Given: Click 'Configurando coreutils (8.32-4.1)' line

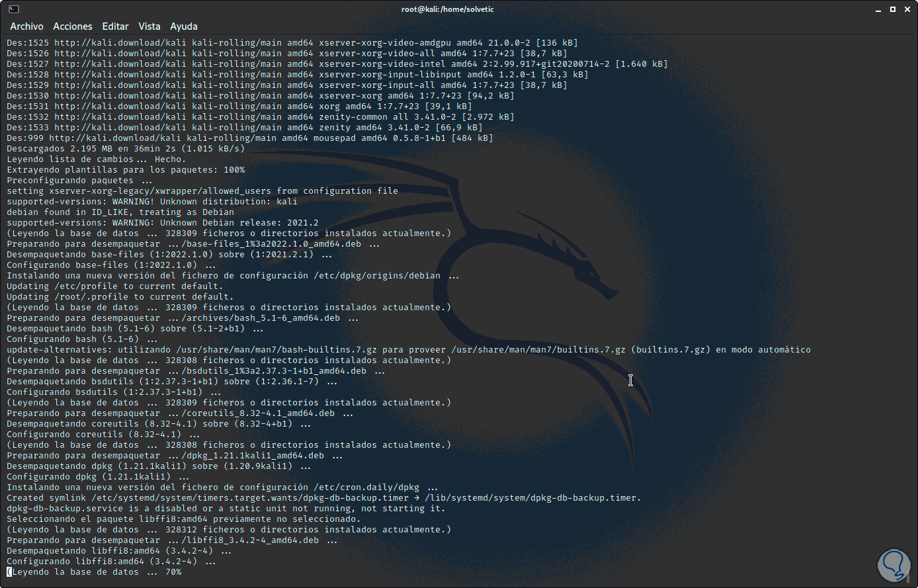Looking at the screenshot, I should [103, 435].
